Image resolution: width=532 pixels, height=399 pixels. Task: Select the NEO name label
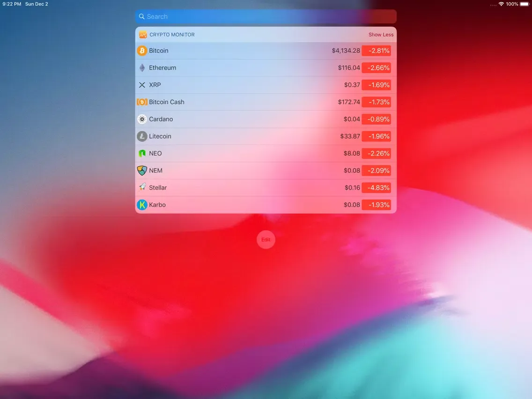click(155, 153)
